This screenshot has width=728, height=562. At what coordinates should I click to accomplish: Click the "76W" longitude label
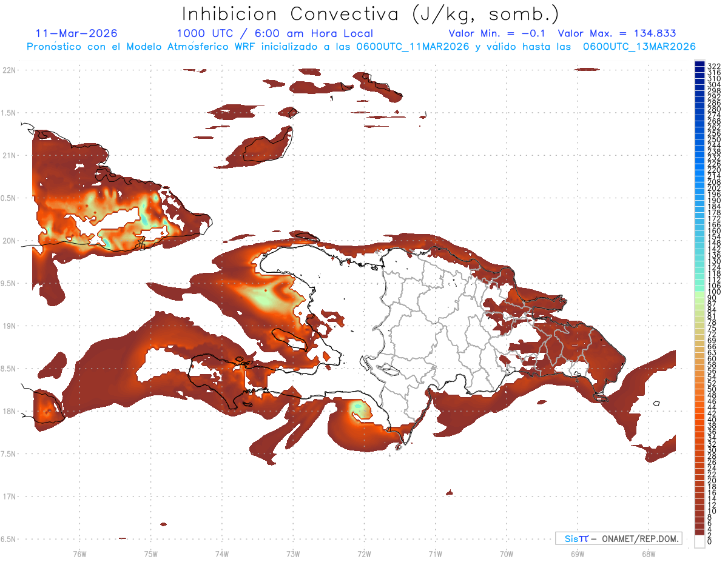tap(79, 554)
